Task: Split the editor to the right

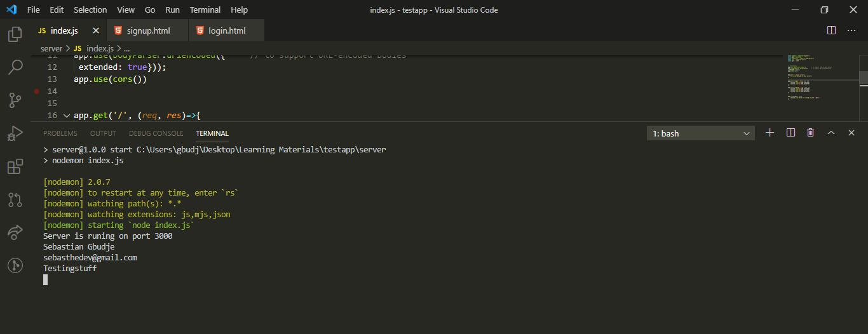Action: [x=831, y=30]
